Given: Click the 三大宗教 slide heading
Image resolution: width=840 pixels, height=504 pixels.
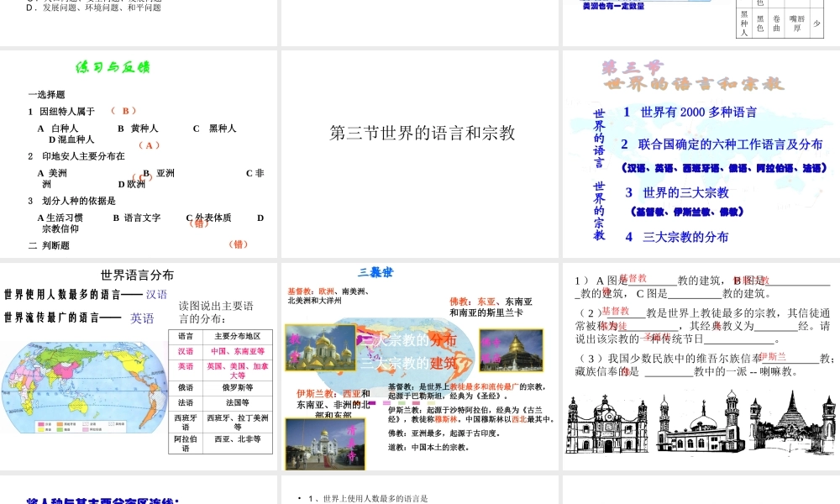Looking at the screenshot, I should (x=375, y=272).
